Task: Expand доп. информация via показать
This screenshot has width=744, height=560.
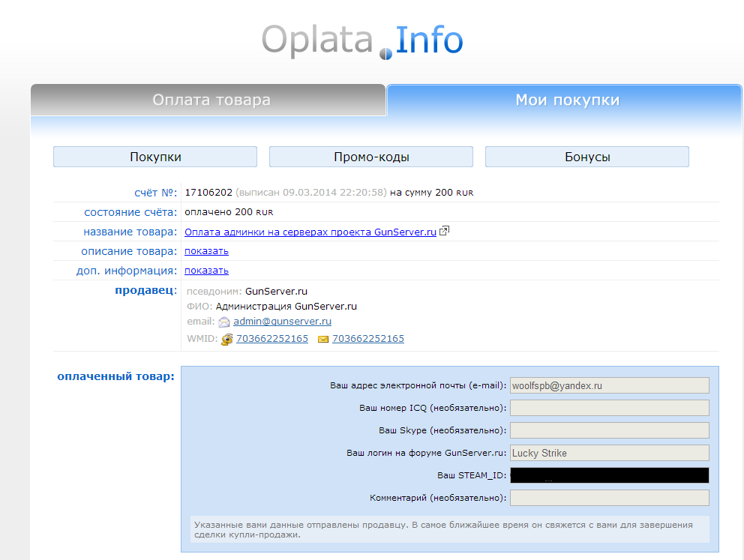Action: (206, 271)
